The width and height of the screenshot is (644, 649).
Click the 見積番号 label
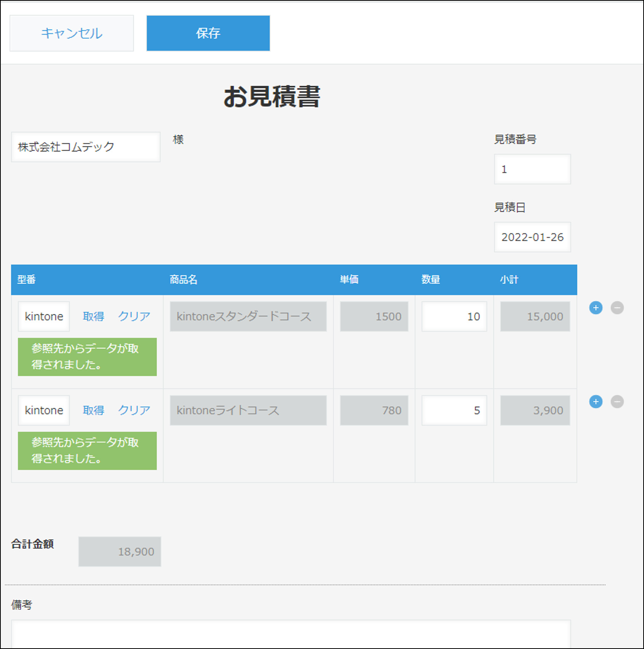coord(515,139)
